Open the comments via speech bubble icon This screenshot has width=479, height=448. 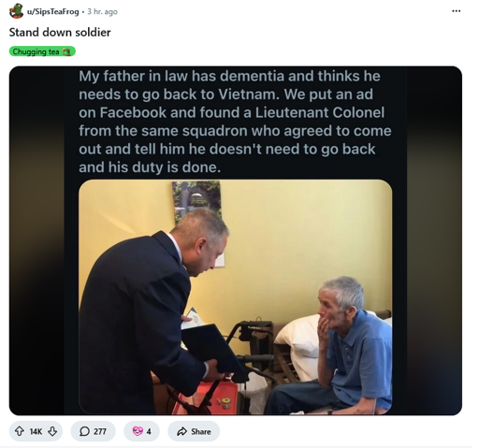84,431
